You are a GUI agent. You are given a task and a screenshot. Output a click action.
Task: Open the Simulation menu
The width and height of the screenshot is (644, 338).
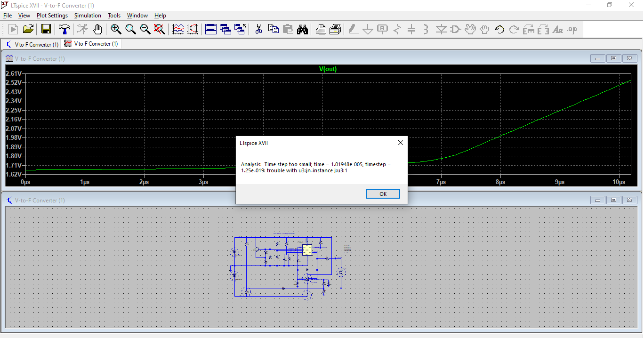pyautogui.click(x=88, y=16)
